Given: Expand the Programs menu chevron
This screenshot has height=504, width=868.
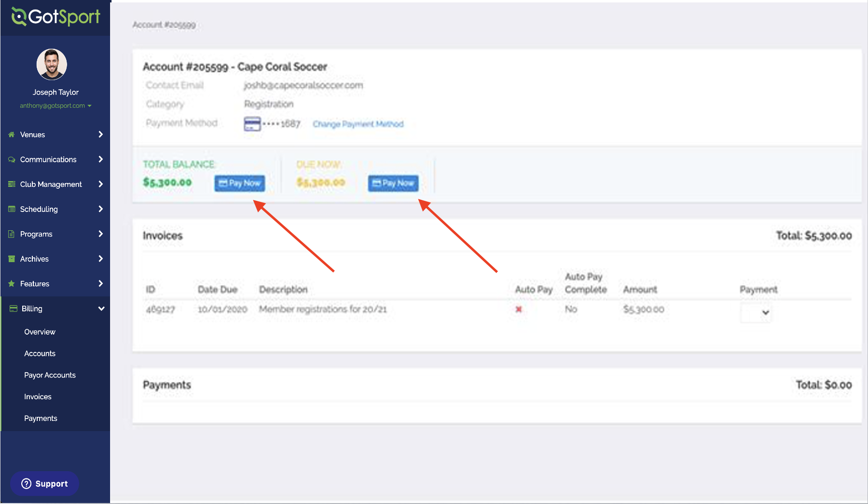Looking at the screenshot, I should click(100, 234).
